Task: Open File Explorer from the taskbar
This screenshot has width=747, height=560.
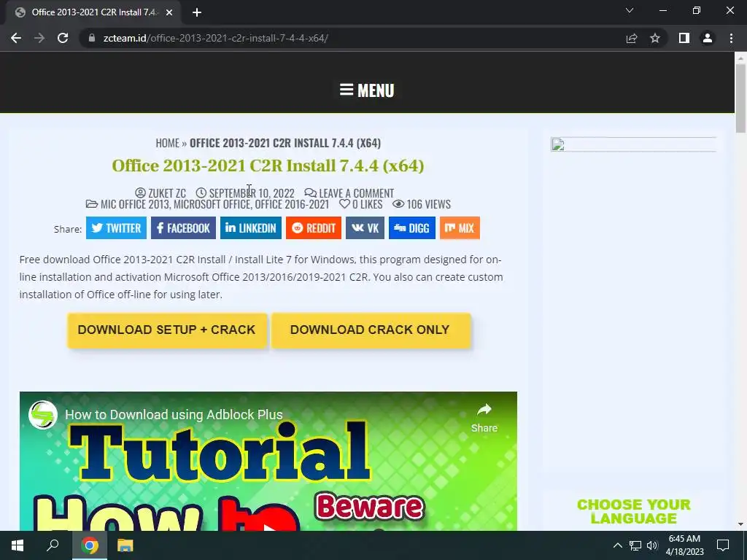Action: pos(125,545)
